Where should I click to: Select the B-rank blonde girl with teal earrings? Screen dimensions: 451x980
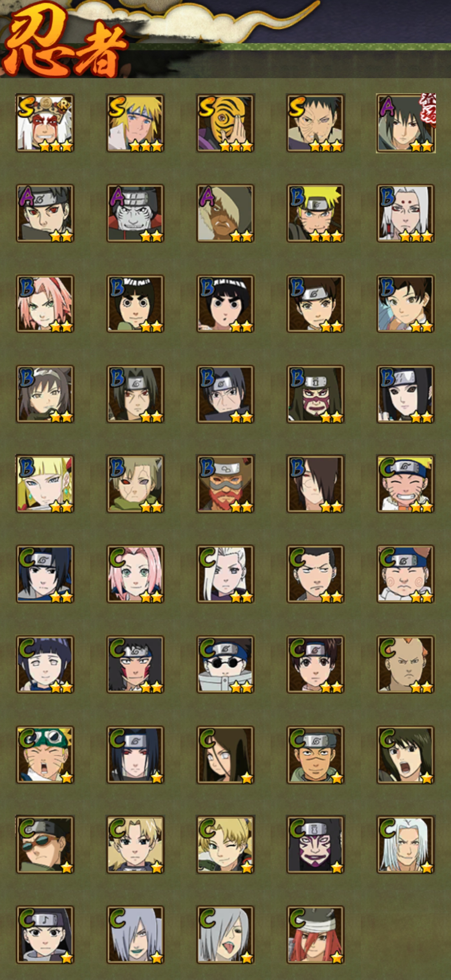tap(45, 484)
